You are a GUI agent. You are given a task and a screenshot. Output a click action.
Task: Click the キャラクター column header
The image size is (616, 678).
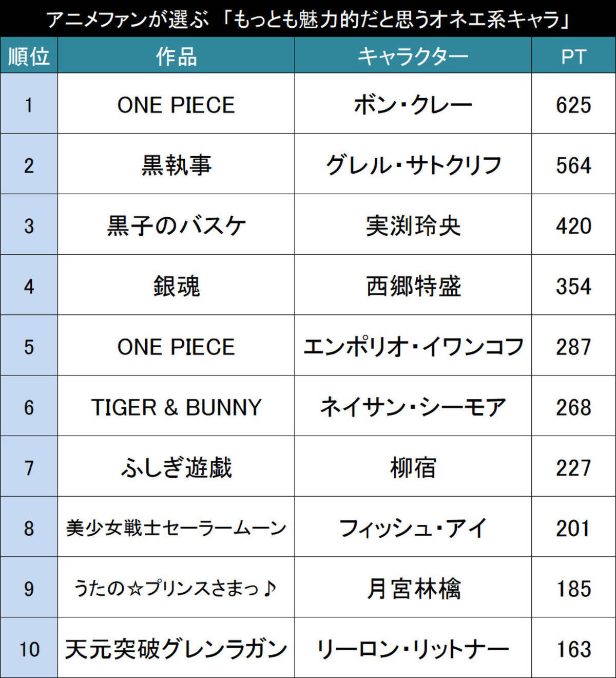(x=413, y=55)
